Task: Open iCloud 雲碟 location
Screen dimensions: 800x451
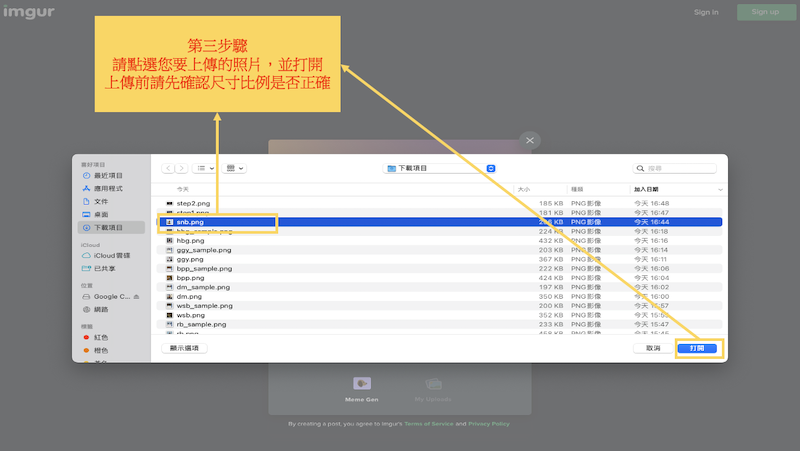Action: click(x=112, y=256)
